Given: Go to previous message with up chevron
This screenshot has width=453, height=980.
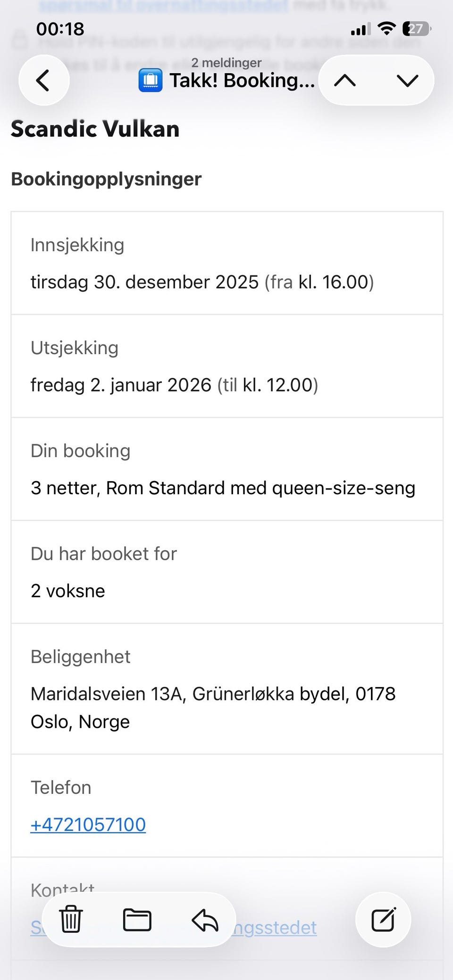Looking at the screenshot, I should coord(345,81).
